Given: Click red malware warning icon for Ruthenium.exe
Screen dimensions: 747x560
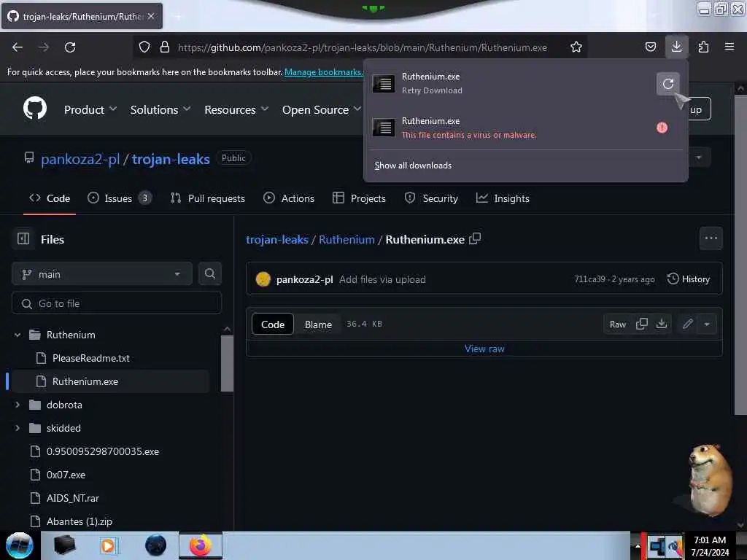Looking at the screenshot, I should pos(662,128).
